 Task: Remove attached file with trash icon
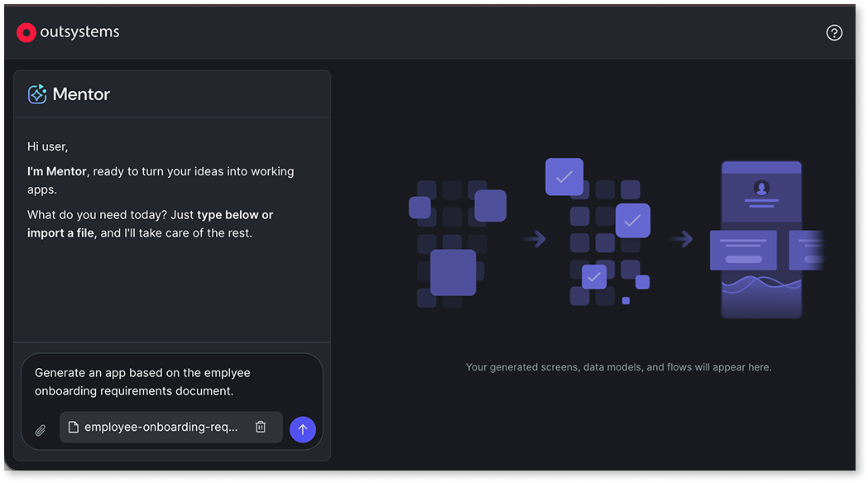(x=260, y=427)
